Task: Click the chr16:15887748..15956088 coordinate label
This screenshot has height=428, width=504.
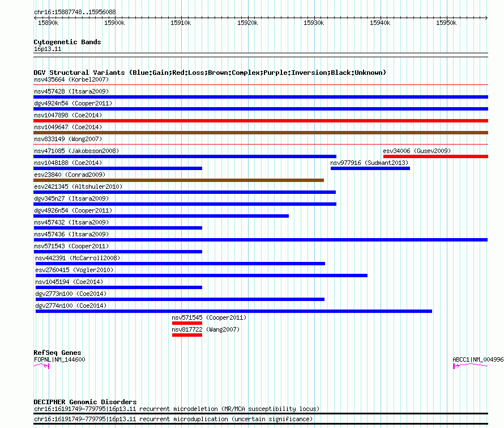Action: 75,12
